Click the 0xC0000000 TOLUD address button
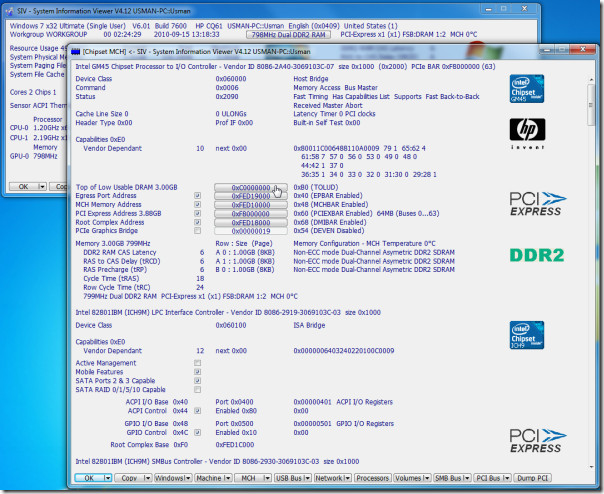The image size is (604, 494). tap(251, 187)
